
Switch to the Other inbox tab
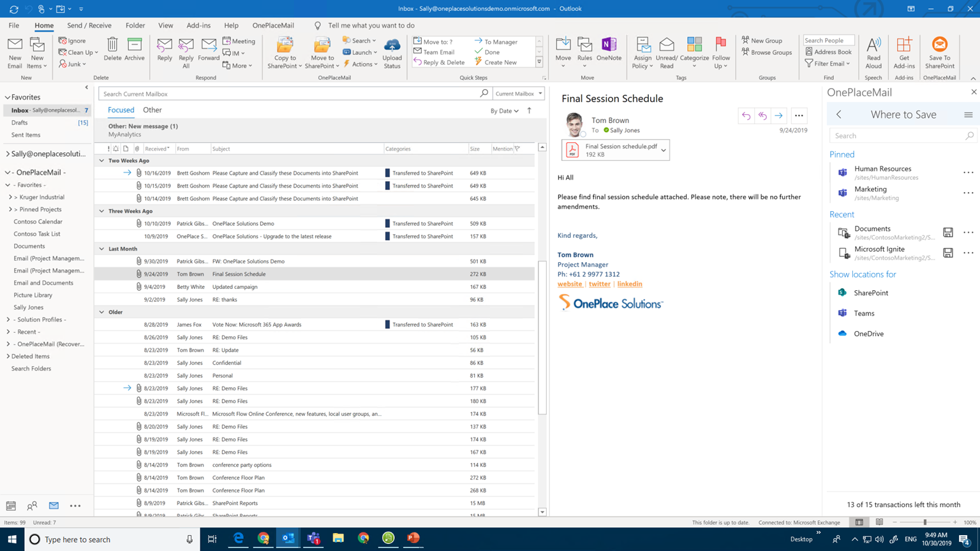click(x=152, y=110)
